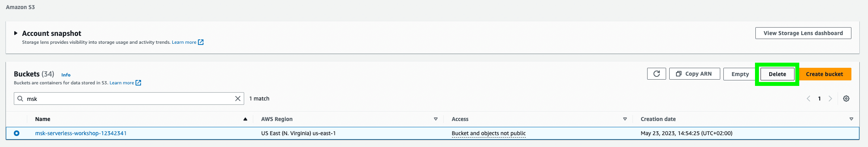Open the msk-serverless-workshop-12342341 bucket link
The height and width of the screenshot is (147, 868).
(81, 133)
